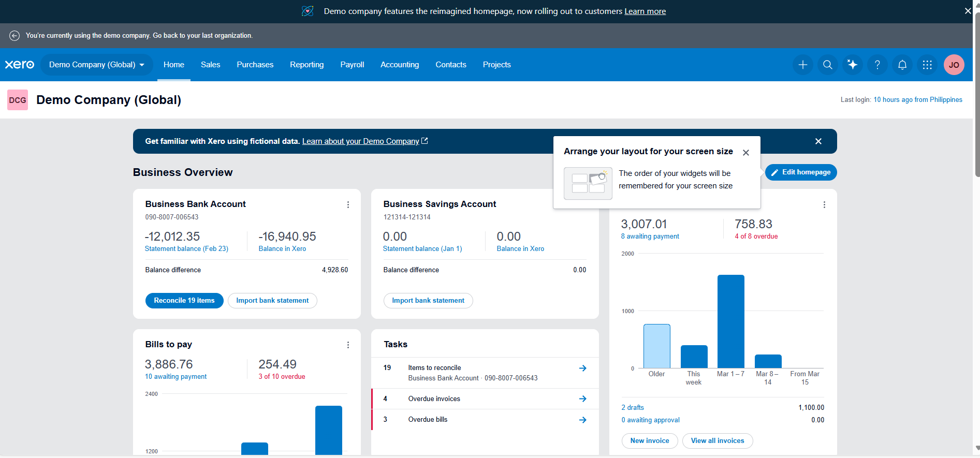
Task: Click the JO user avatar
Action: coord(954,65)
